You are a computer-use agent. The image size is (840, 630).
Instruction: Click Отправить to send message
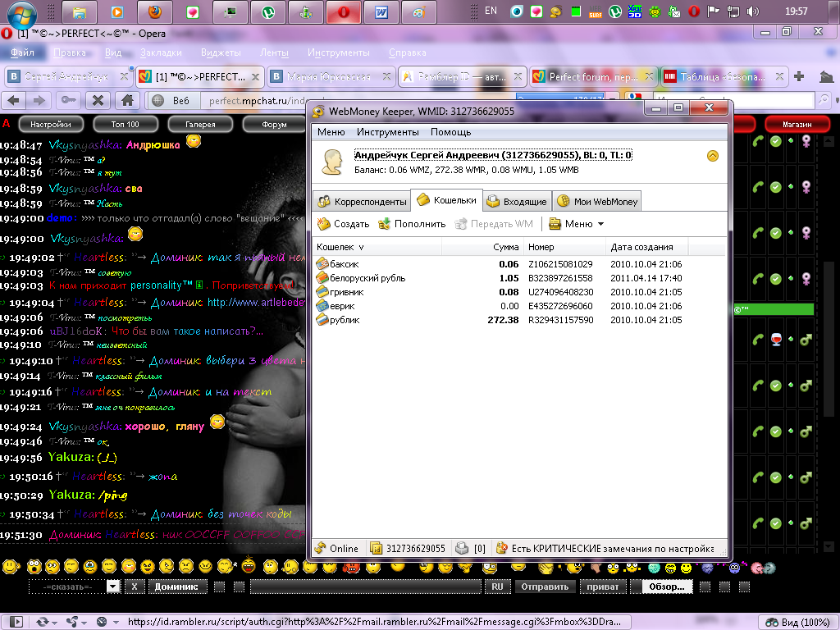pyautogui.click(x=545, y=587)
